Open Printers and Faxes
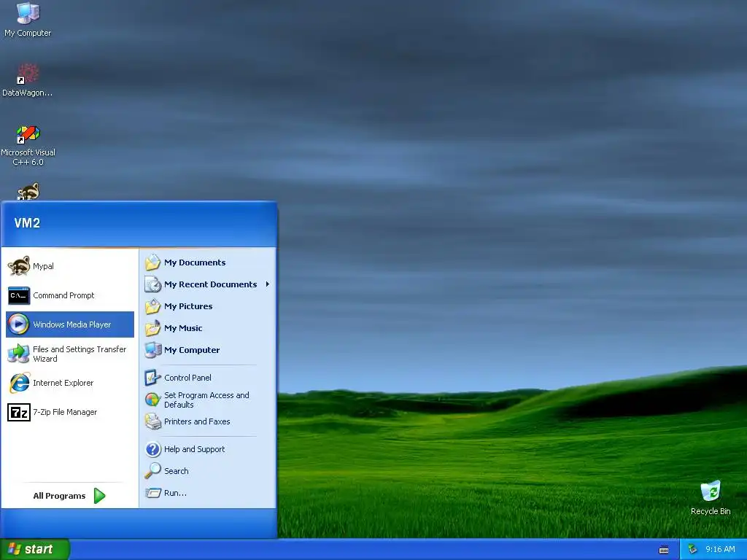This screenshot has height=560, width=747. click(x=208, y=421)
